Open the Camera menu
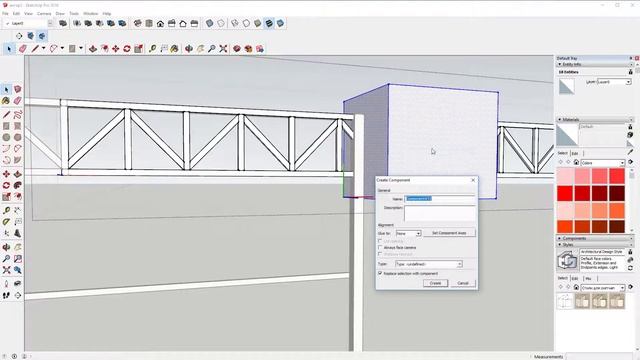640x360 pixels. pos(44,13)
